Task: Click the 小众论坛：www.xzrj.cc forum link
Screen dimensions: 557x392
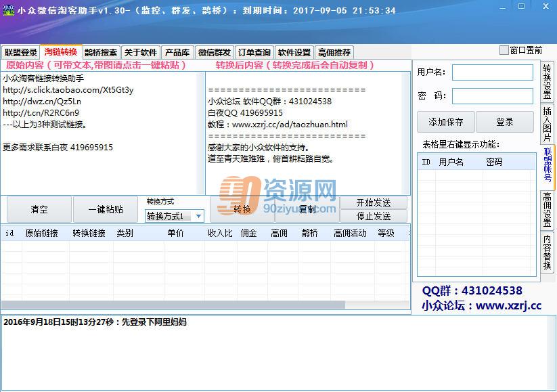Action: 482,305
